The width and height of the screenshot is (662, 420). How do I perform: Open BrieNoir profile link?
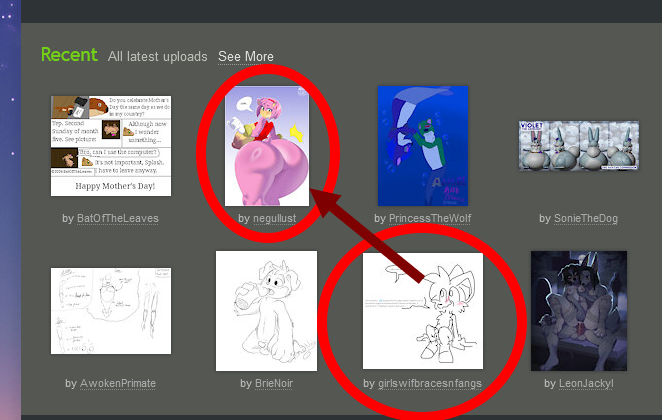pos(274,383)
